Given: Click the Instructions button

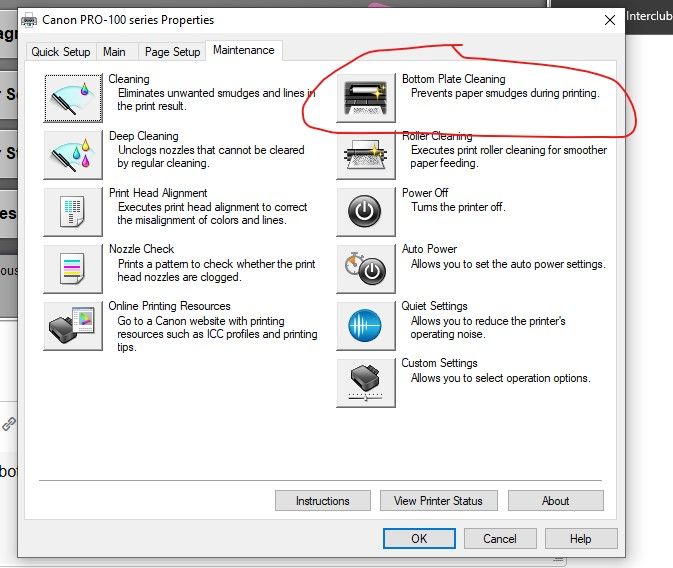Looking at the screenshot, I should (323, 501).
